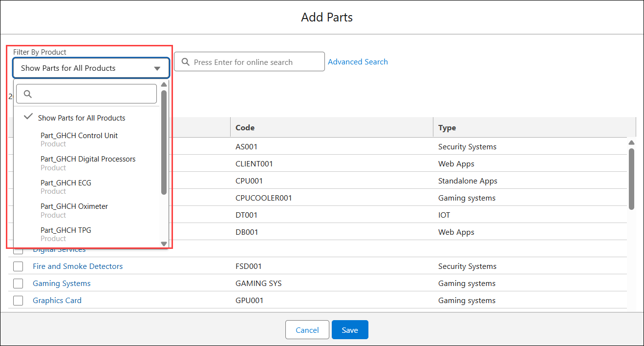
Task: Click code cell CLIENT001
Action: (254, 163)
